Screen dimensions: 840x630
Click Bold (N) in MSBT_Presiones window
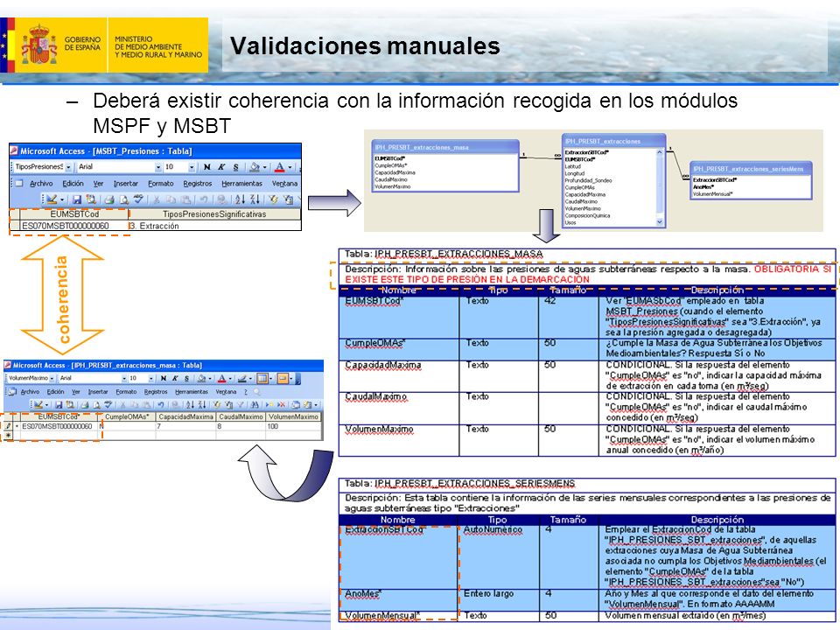click(206, 167)
